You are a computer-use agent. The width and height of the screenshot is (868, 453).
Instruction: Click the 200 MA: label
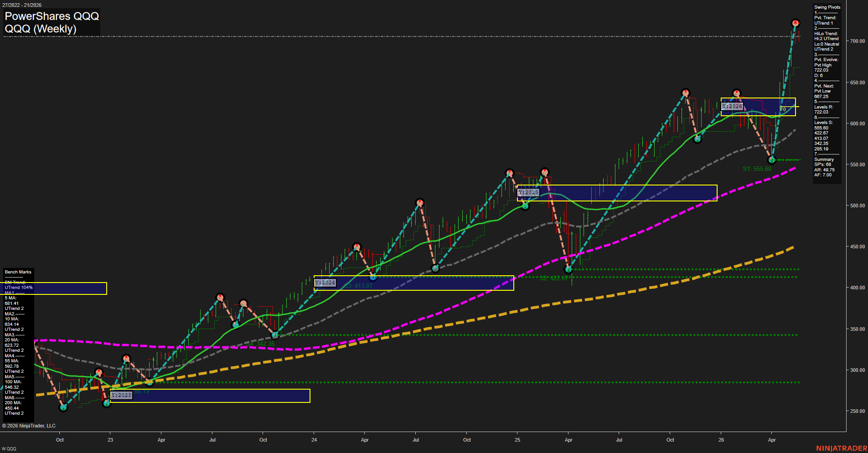[x=13, y=403]
